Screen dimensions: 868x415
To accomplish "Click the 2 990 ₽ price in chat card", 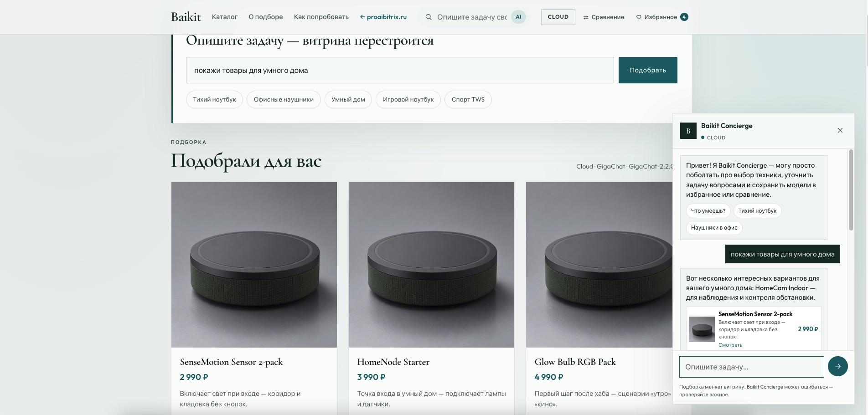I will coord(808,329).
